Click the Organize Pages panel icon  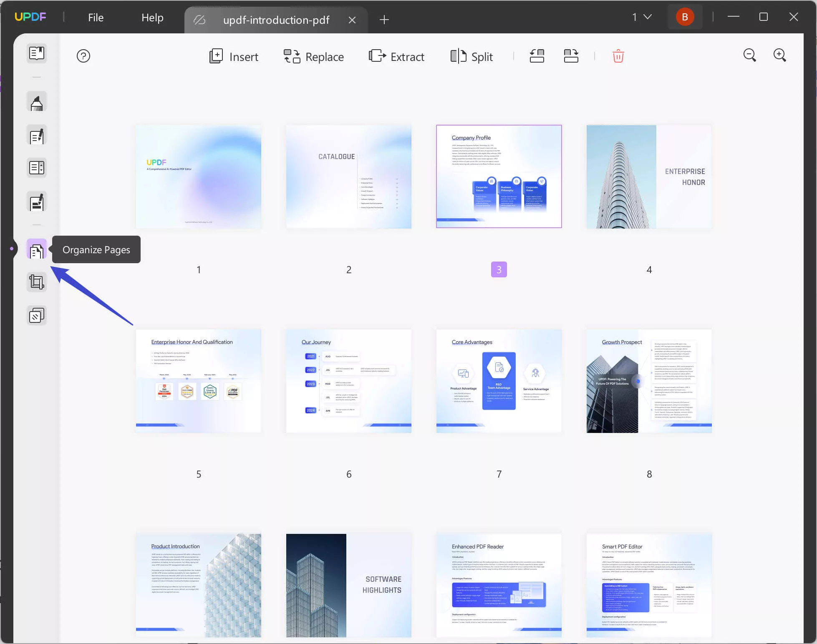36,250
